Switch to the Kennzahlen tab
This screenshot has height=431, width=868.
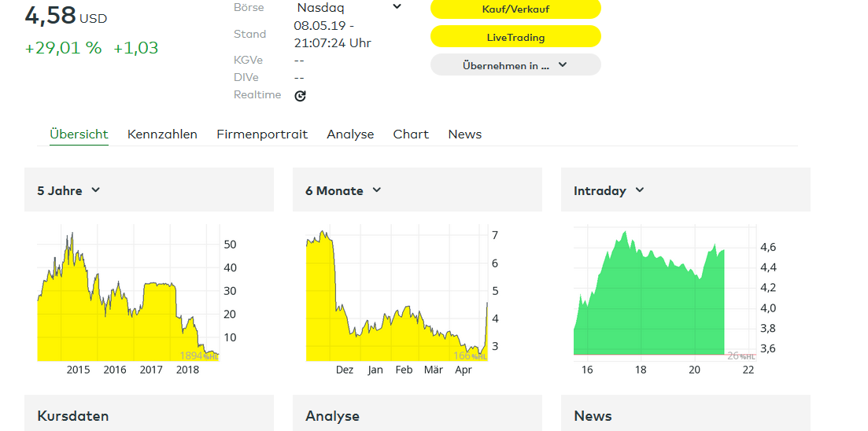162,134
